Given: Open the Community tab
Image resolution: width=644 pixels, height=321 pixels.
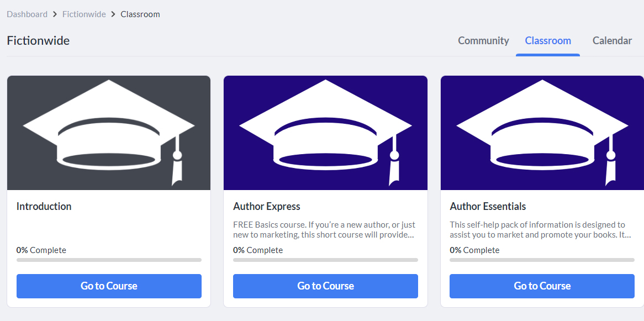Looking at the screenshot, I should coord(483,41).
